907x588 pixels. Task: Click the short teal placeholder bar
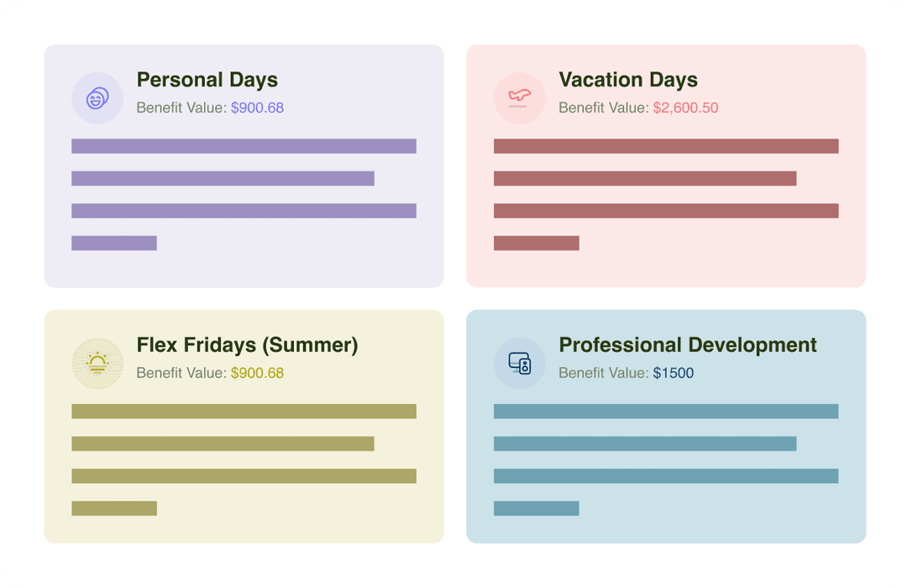tap(536, 508)
